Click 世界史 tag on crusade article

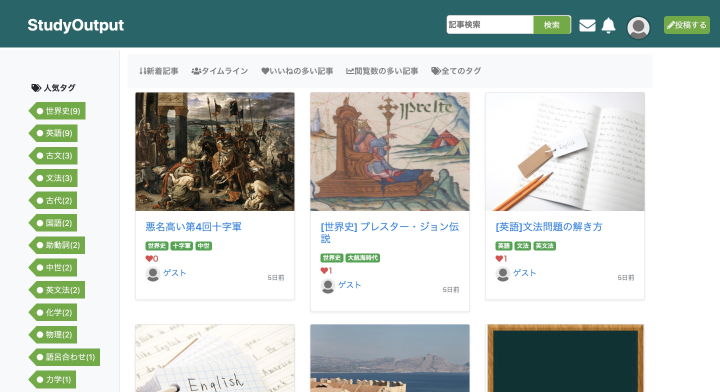click(157, 246)
